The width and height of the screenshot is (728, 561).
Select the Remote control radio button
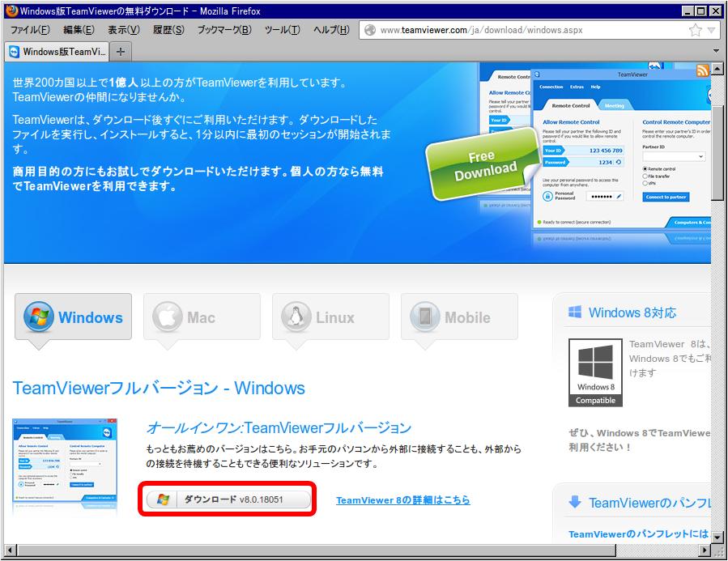pyautogui.click(x=645, y=169)
